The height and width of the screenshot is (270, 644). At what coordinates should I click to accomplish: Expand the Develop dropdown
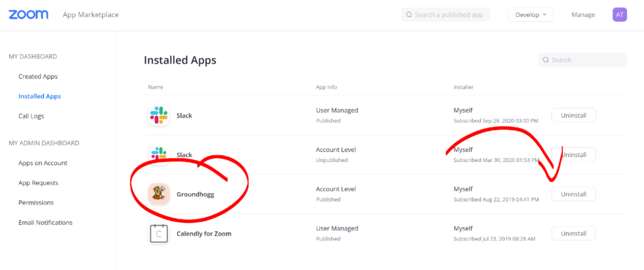pos(530,14)
